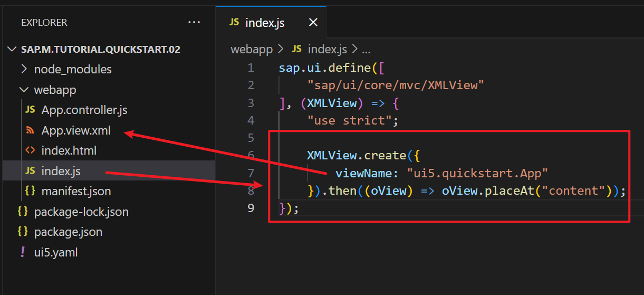Click index.js in the breadcrumb path
Viewport: 644px width, 295px height.
327,49
